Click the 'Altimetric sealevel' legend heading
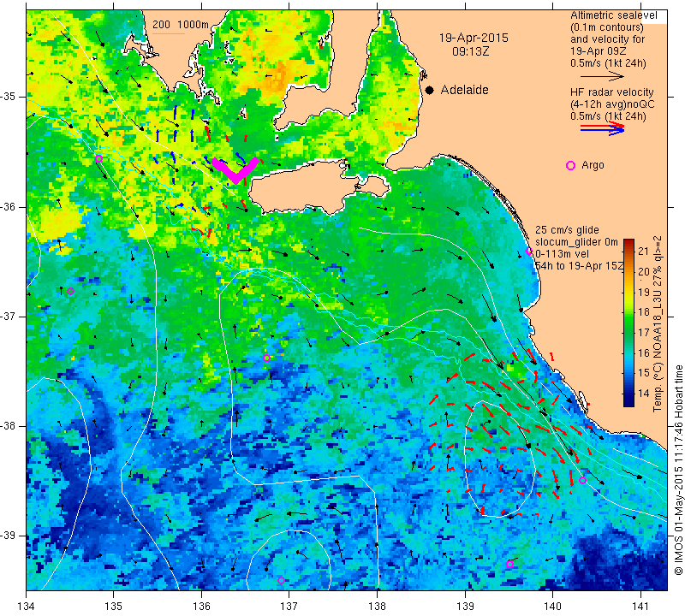This screenshot has width=685, height=616. click(614, 15)
